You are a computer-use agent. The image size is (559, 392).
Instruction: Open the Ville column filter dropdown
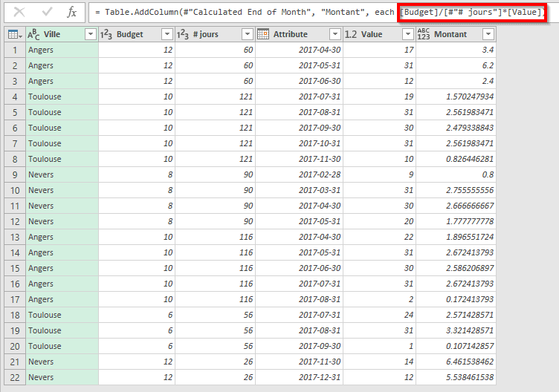(x=91, y=34)
